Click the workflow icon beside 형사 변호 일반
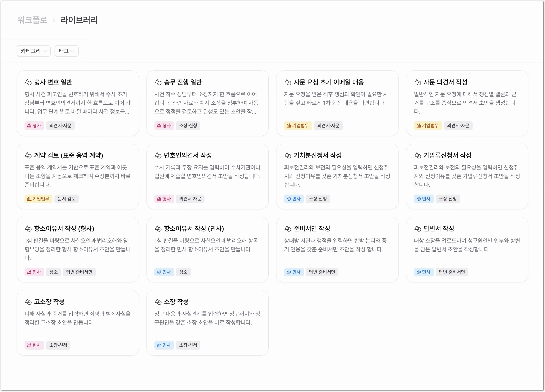Screen dimensions: 545x392 (x=28, y=82)
